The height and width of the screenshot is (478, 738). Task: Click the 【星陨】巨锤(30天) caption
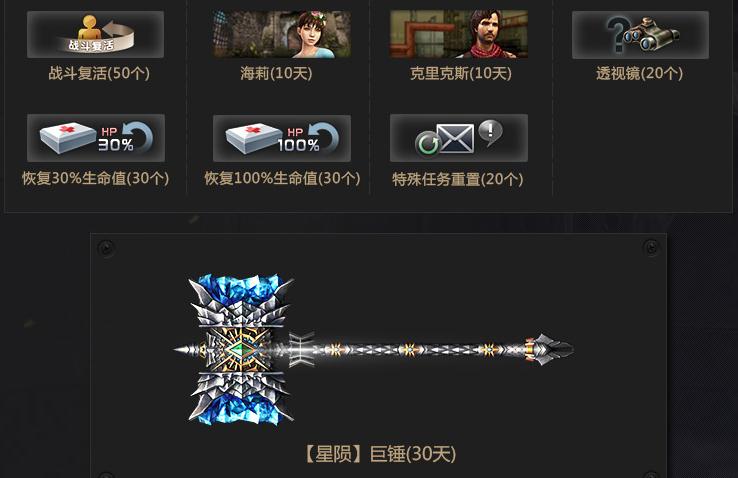pyautogui.click(x=380, y=454)
